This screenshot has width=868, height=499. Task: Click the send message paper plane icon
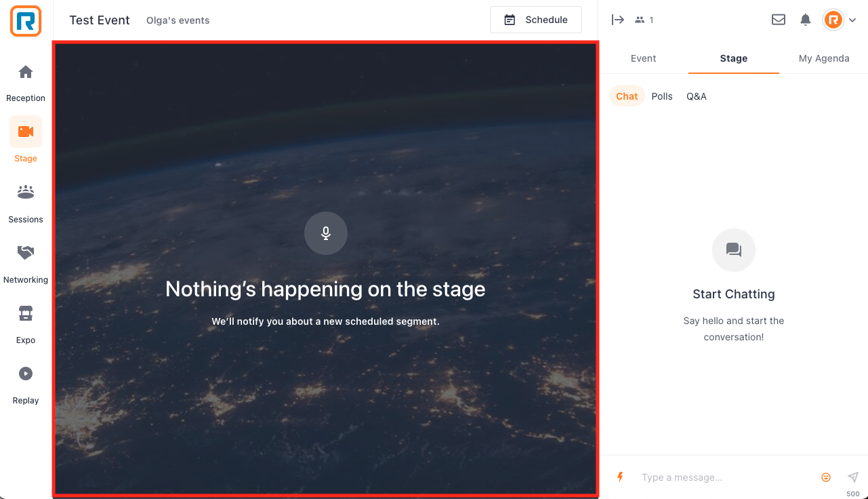[x=853, y=477]
